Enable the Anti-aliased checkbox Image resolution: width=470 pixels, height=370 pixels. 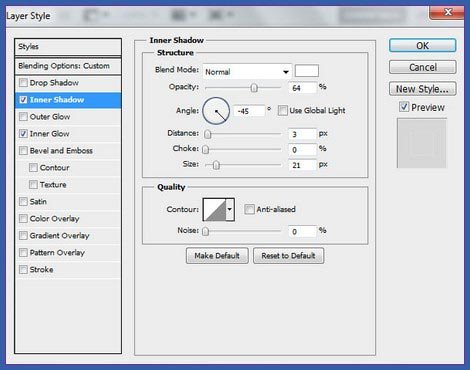point(249,209)
